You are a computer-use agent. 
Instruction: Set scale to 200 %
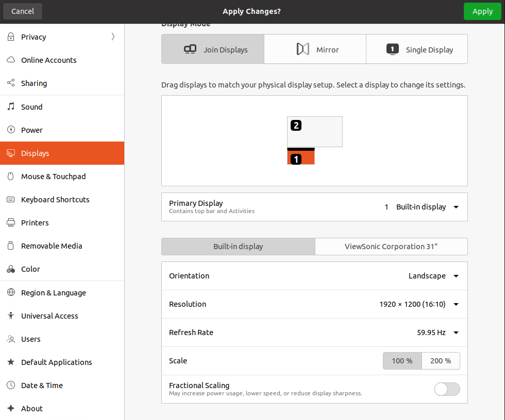click(441, 361)
